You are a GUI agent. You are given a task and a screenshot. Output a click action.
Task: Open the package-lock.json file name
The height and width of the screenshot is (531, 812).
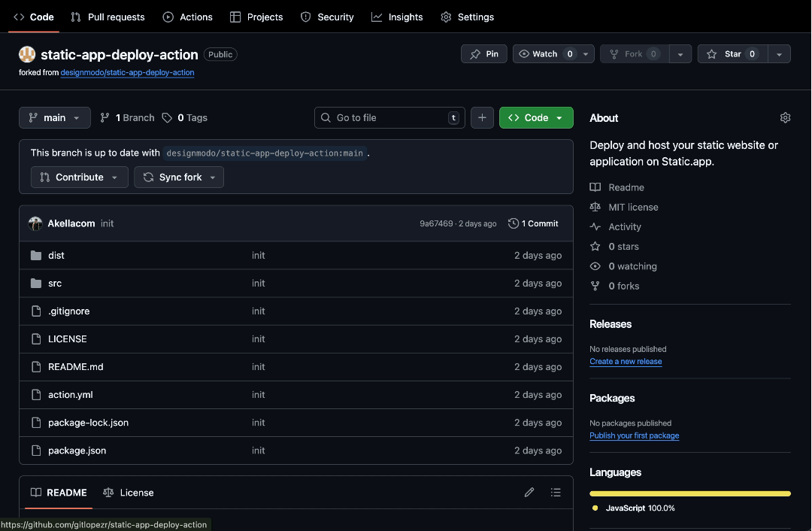[x=88, y=422]
